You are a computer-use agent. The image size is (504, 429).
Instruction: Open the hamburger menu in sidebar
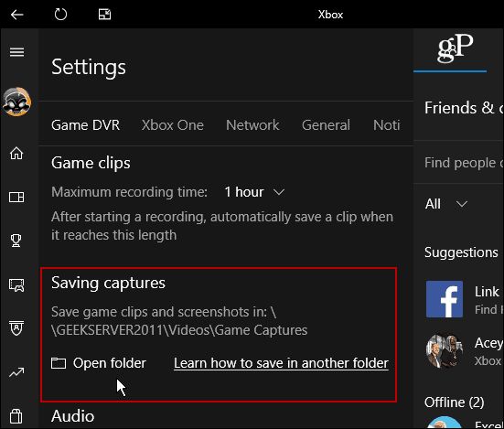point(16,52)
